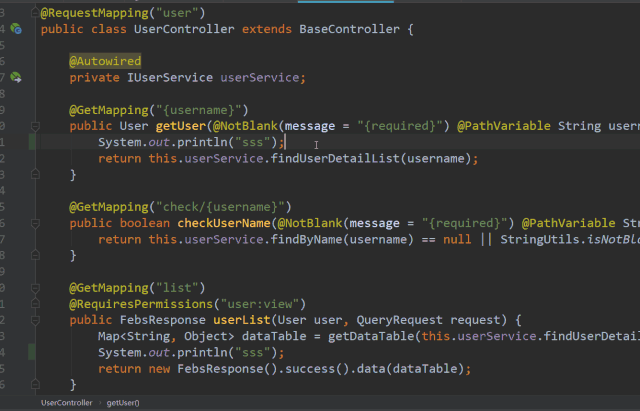Click the findByName method call

307,239
